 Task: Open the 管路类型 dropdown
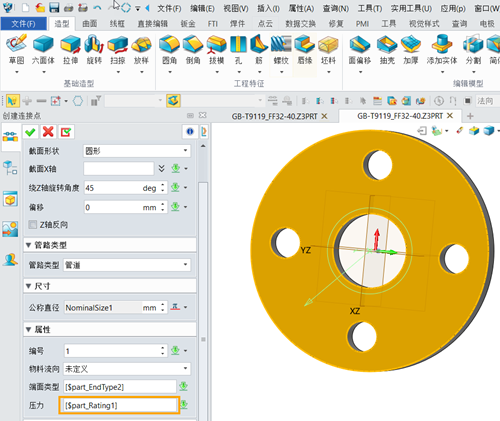[x=127, y=265]
